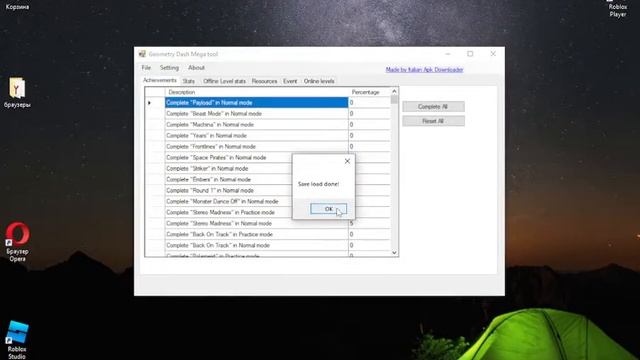Screen dimensions: 640x360
Task: Select the Браузер Opera desktop shortcut
Action: pos(17,242)
